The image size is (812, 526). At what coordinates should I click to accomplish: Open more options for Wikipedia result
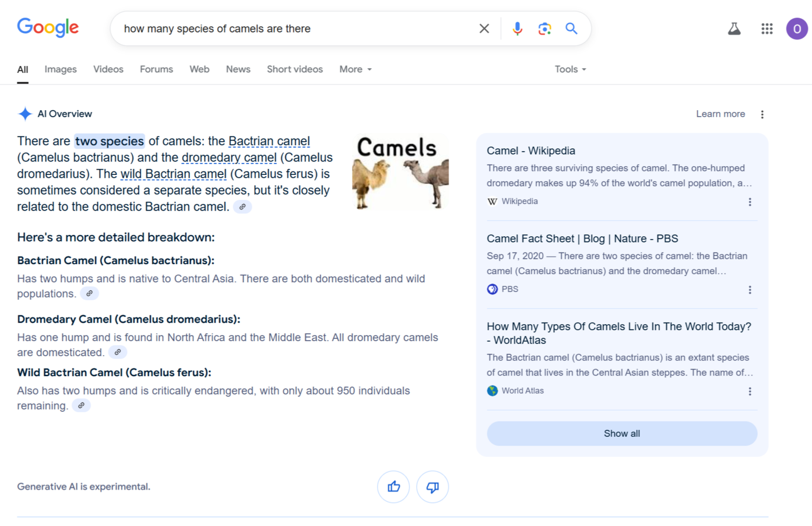coord(750,202)
